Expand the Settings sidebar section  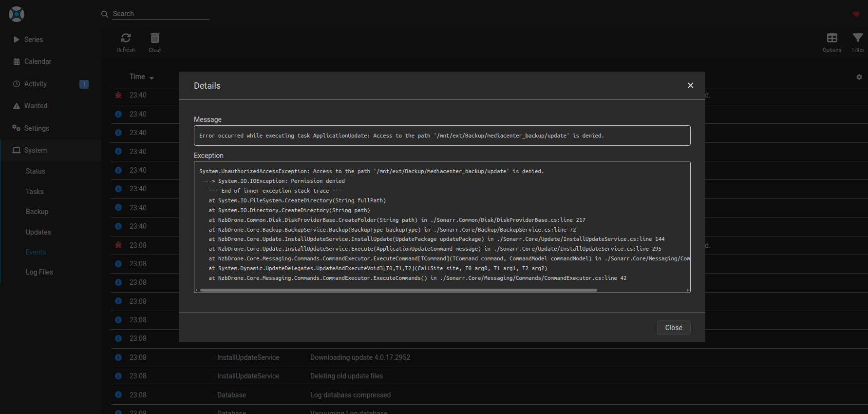[37, 128]
